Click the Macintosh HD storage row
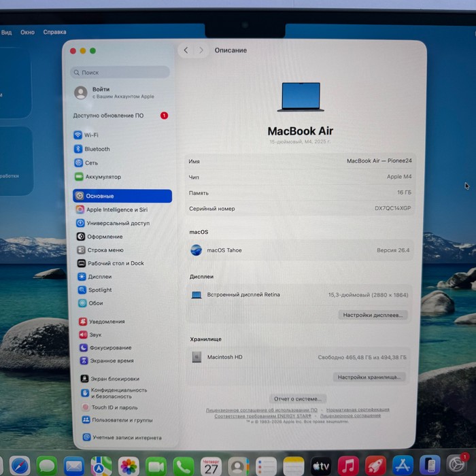 tap(299, 357)
